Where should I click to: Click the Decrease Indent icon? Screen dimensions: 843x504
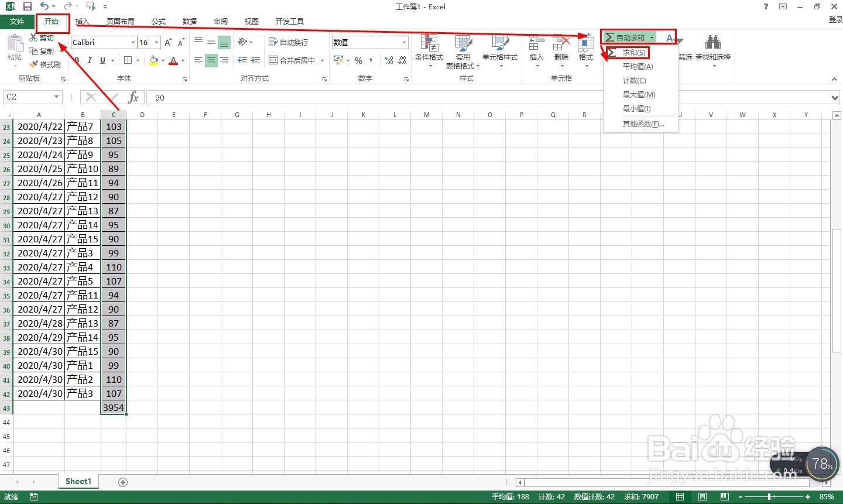tap(242, 60)
